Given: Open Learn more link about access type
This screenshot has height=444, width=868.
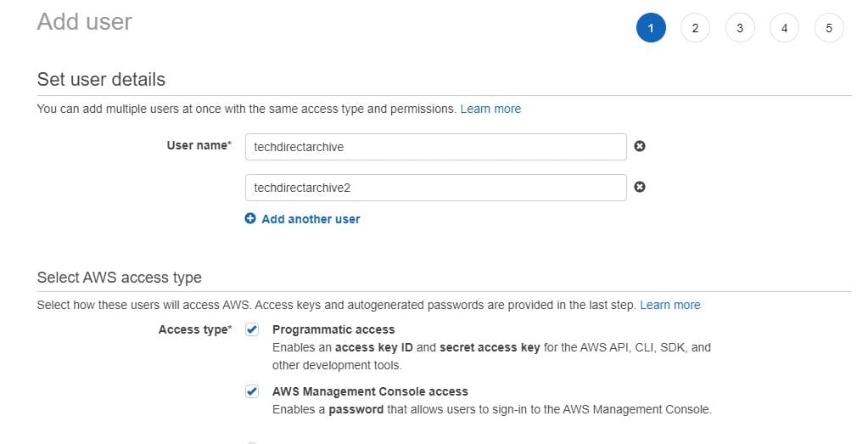Looking at the screenshot, I should point(670,305).
